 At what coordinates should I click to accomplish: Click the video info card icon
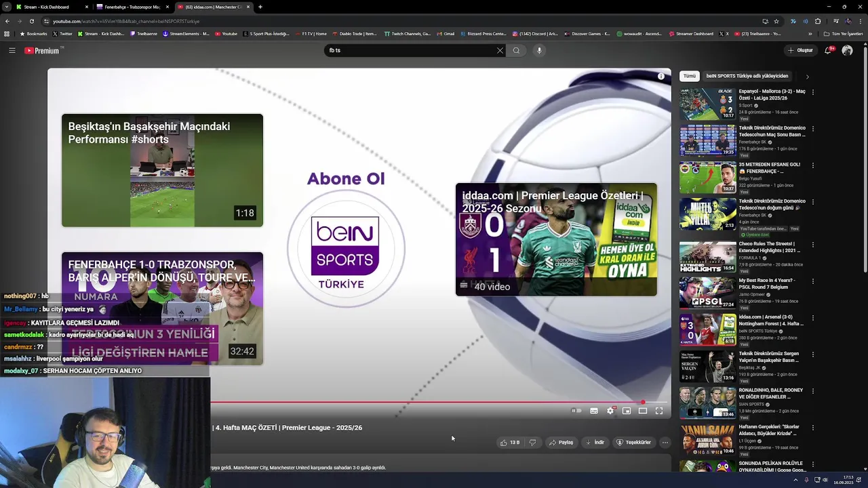pyautogui.click(x=661, y=76)
